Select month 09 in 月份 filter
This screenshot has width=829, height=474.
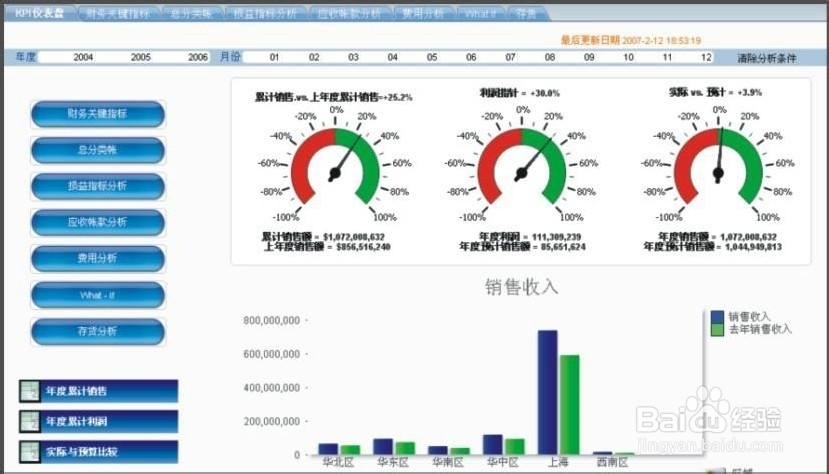(589, 57)
